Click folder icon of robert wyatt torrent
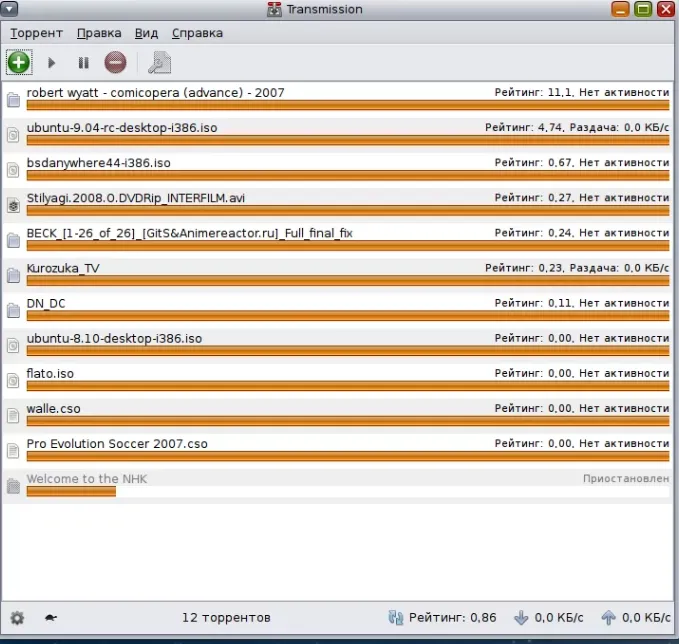The height and width of the screenshot is (644, 679). pos(13,100)
